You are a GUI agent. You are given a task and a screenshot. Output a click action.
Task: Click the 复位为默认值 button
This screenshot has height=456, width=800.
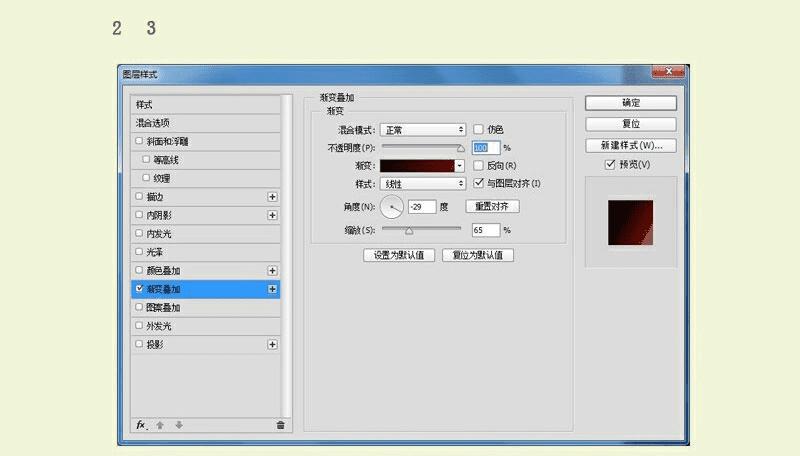tap(478, 255)
